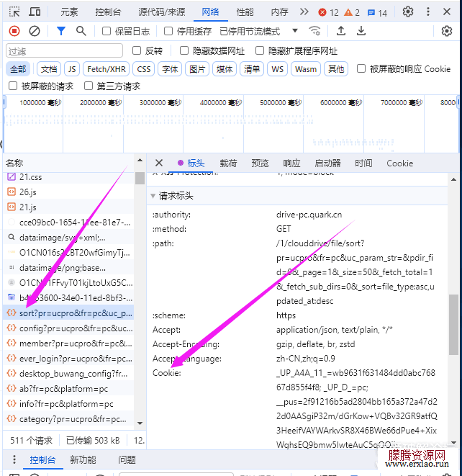
Task: Select the member?pr=ucpro request
Action: 68,343
